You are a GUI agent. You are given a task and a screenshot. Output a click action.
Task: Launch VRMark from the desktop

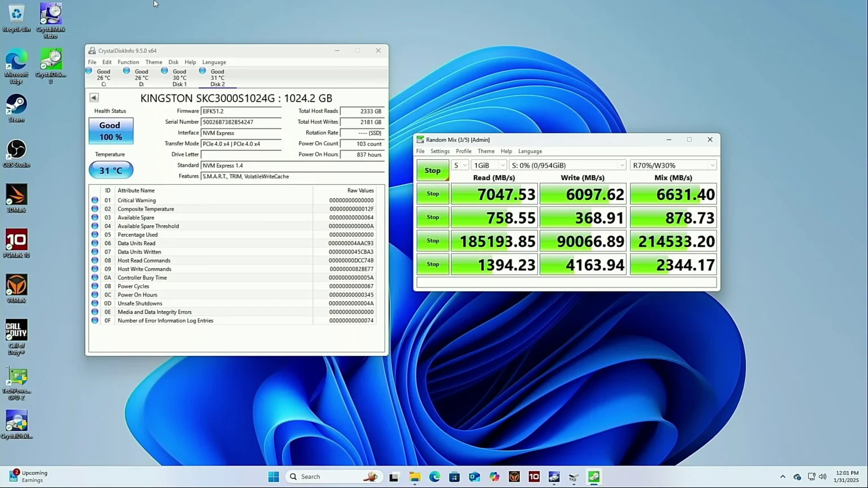[16, 289]
